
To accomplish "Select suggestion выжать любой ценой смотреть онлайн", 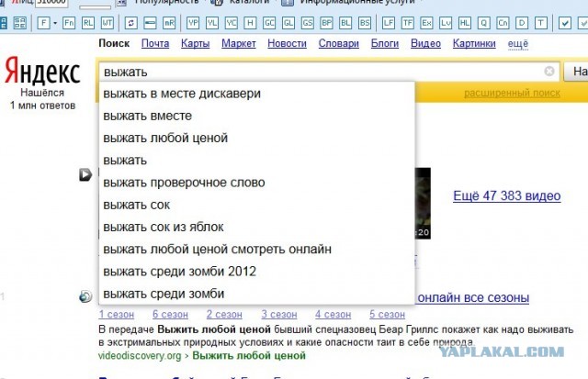I will [257, 249].
